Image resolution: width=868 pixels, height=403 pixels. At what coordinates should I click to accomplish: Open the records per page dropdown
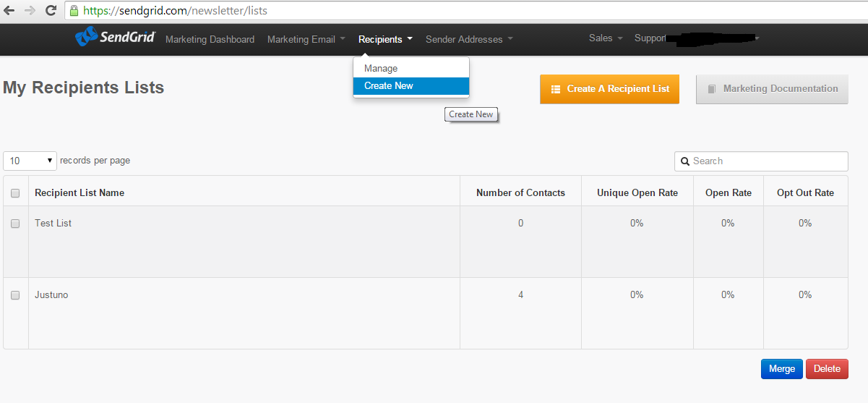point(30,161)
